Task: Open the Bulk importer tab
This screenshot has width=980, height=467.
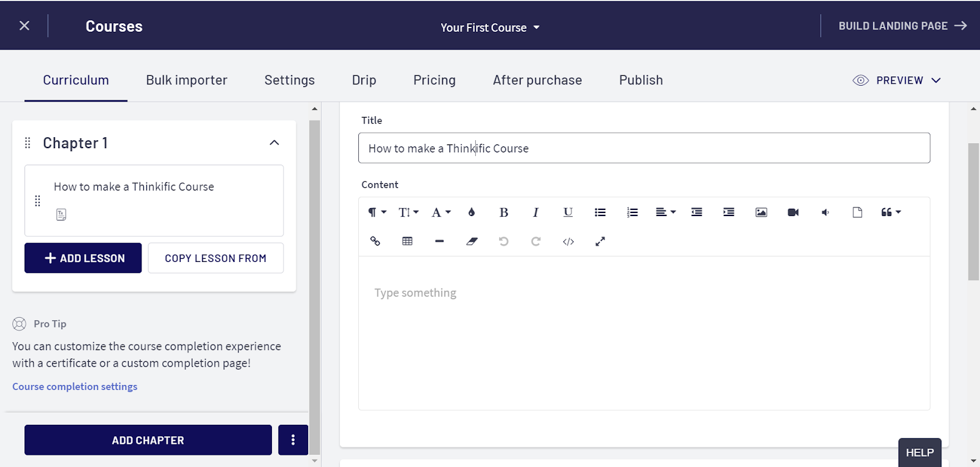Action: tap(187, 80)
